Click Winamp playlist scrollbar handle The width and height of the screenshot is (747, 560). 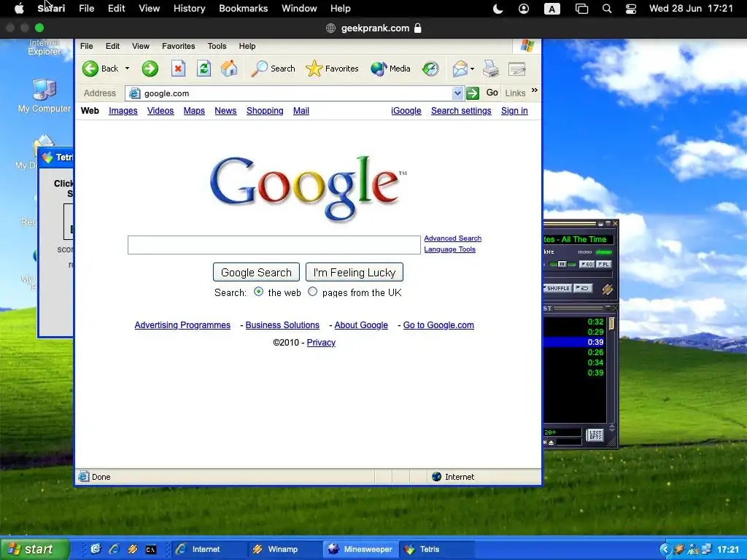pyautogui.click(x=612, y=323)
